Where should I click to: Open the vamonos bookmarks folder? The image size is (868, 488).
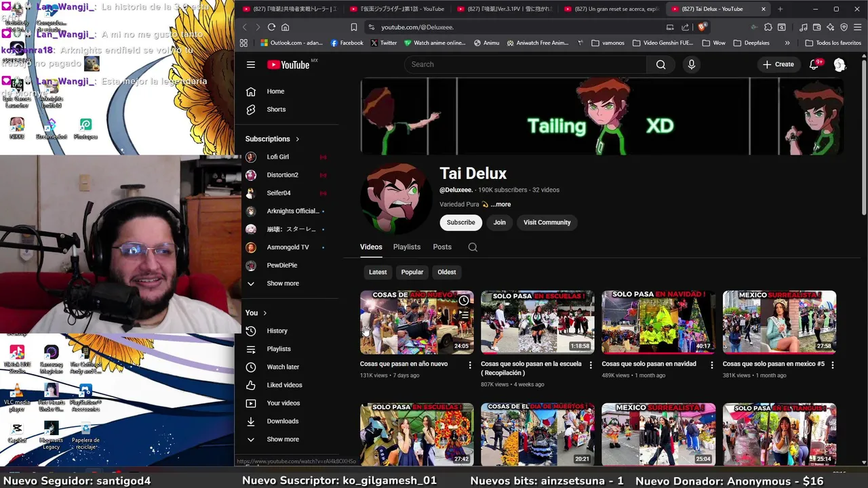click(608, 43)
